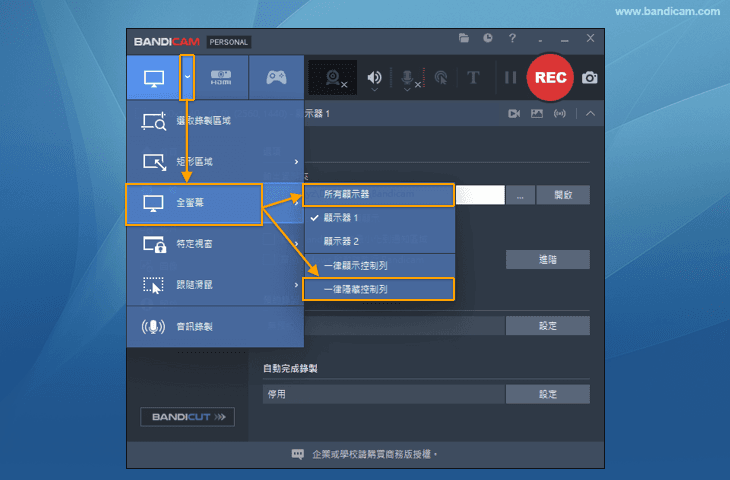This screenshot has width=730, height=480.
Task: Choose 所有顯示器 in the submenu
Action: 379,195
